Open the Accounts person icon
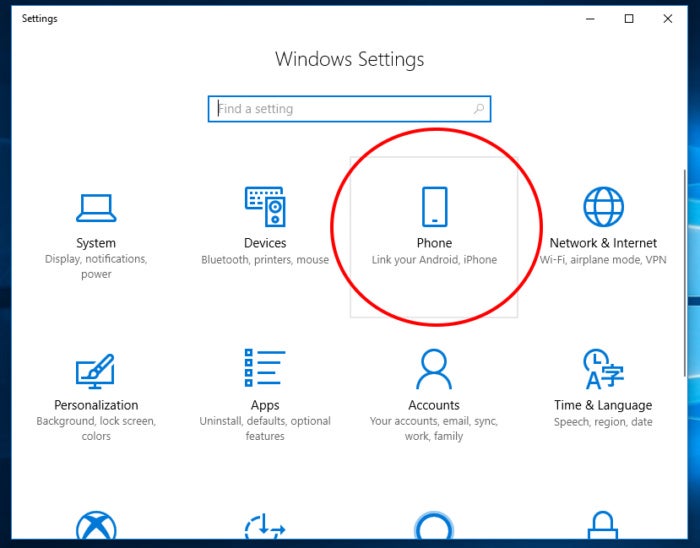700x548 pixels. 434,369
